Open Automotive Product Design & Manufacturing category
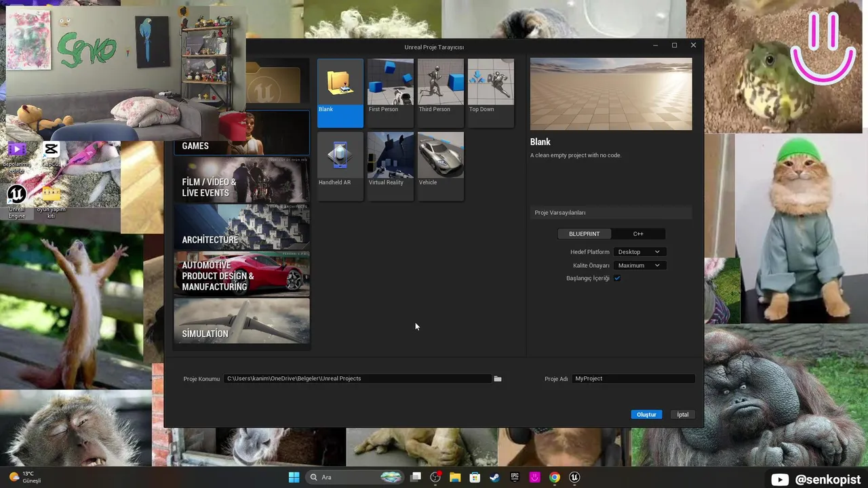Image resolution: width=868 pixels, height=488 pixels. (x=241, y=274)
